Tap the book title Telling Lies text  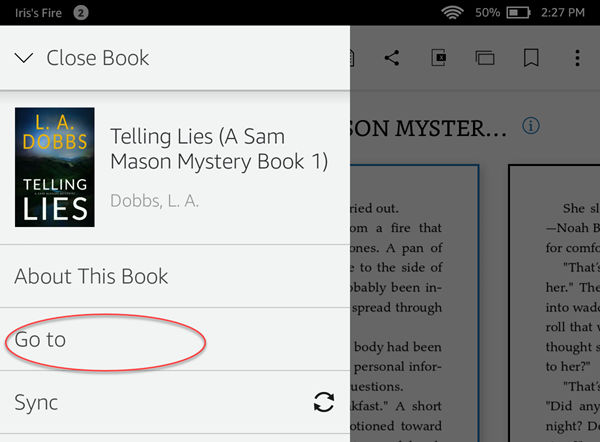pos(218,148)
